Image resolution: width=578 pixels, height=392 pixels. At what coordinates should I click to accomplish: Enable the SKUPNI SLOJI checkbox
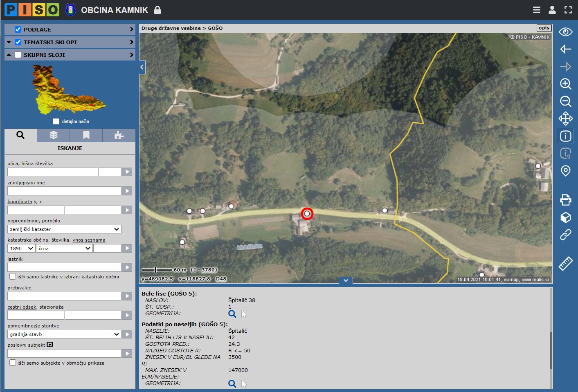pos(18,55)
